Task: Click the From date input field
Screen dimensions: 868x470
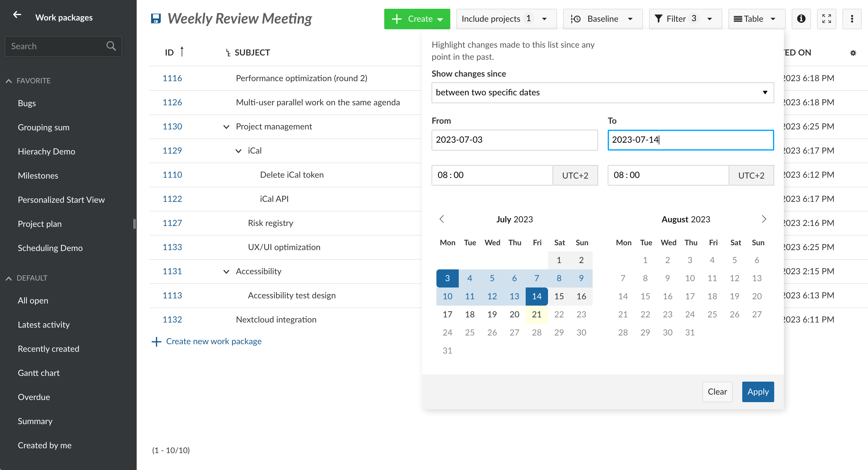Action: [515, 139]
